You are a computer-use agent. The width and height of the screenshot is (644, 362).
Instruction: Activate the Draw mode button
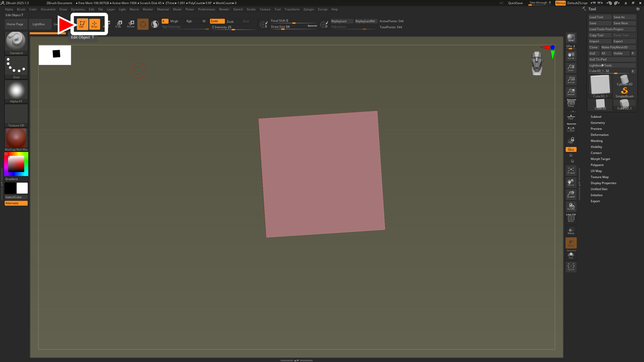[95, 24]
